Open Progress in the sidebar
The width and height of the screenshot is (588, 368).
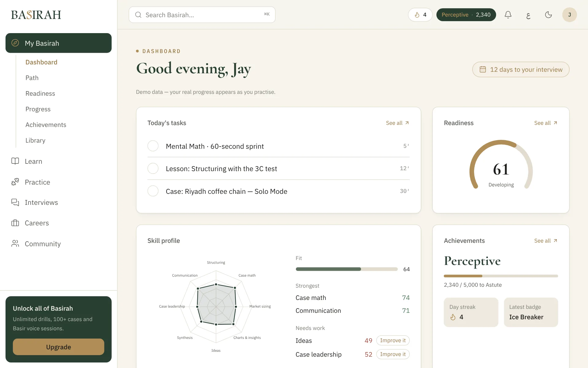pyautogui.click(x=38, y=109)
